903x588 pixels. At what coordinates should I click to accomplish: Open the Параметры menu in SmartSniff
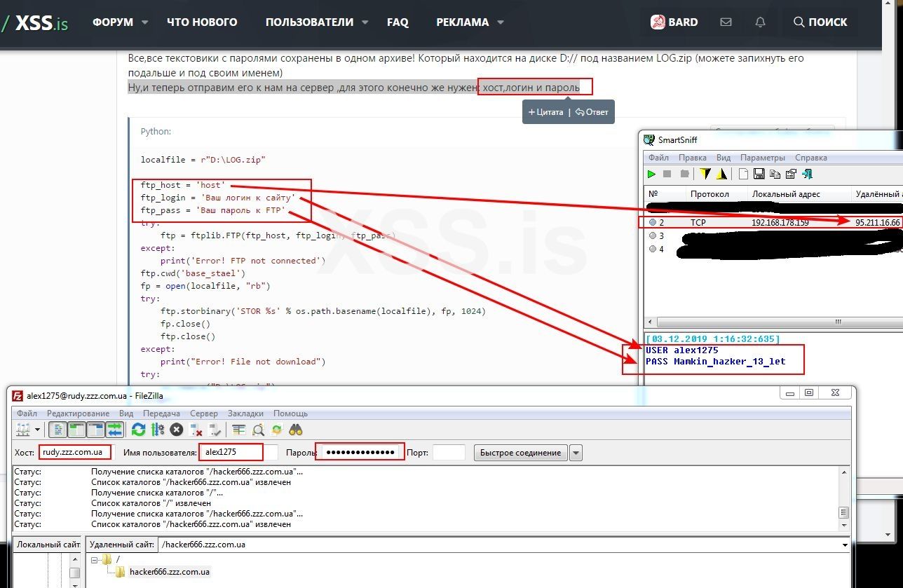coord(763,158)
